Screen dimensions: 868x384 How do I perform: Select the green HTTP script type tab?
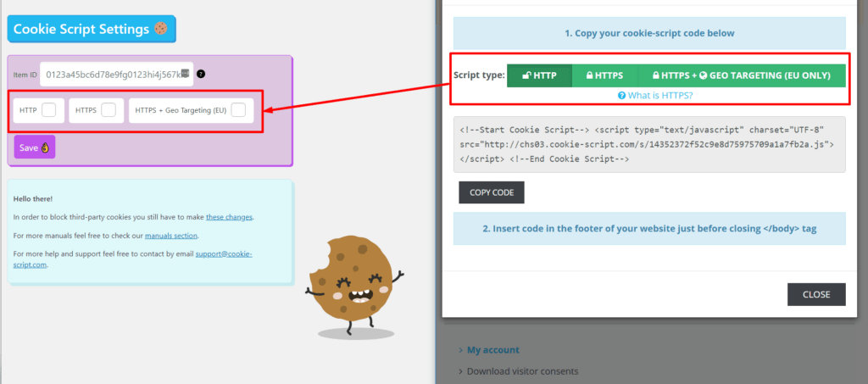click(539, 75)
